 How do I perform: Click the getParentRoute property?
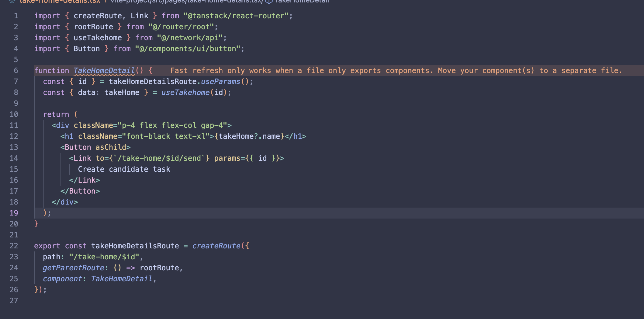(x=74, y=268)
